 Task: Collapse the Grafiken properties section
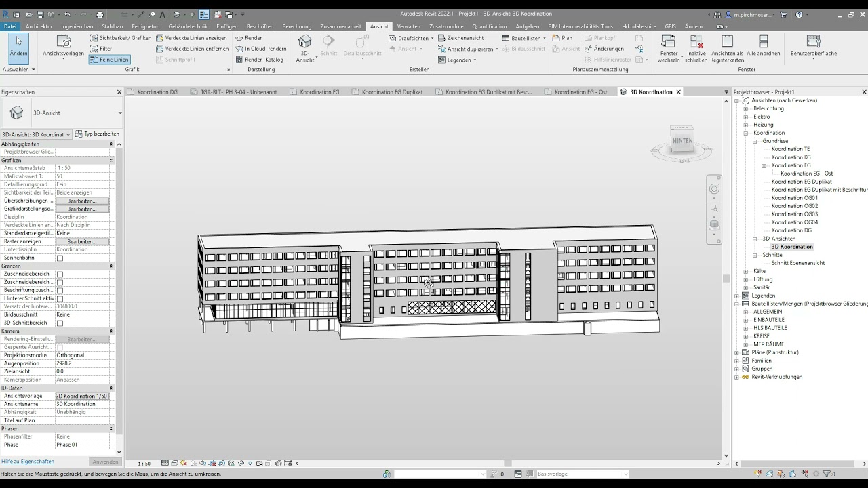(x=111, y=161)
